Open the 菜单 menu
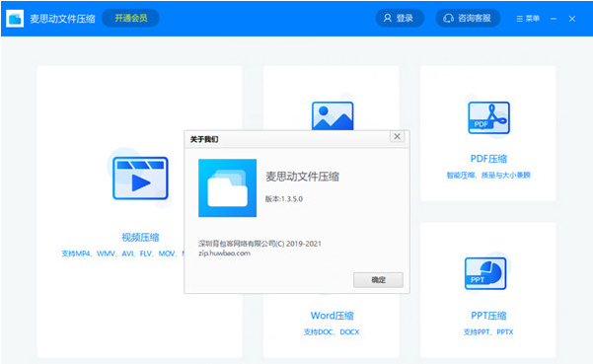Screen dimensions: 593x364 [x=528, y=19]
